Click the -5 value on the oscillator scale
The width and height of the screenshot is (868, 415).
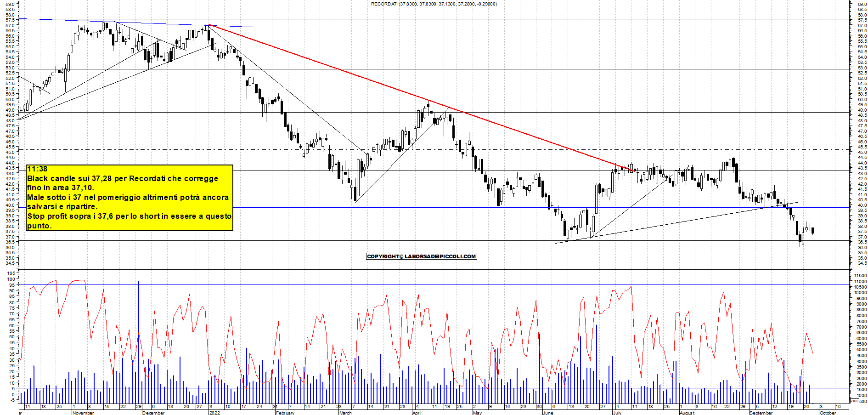coord(11,400)
